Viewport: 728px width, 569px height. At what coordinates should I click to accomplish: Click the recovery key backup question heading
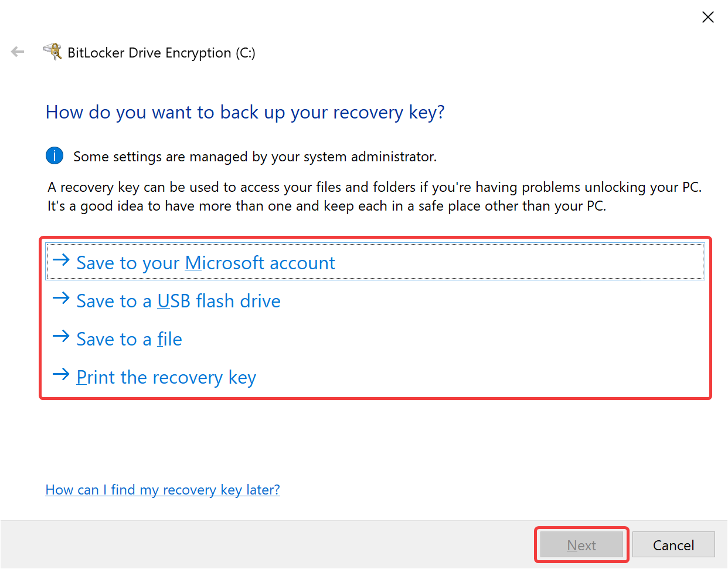[x=246, y=112]
